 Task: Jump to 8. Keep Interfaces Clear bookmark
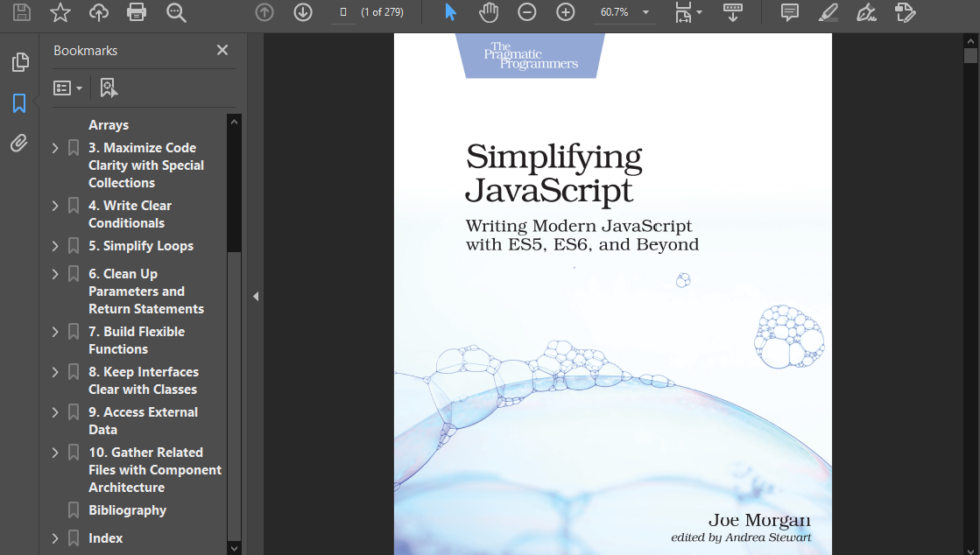[144, 381]
